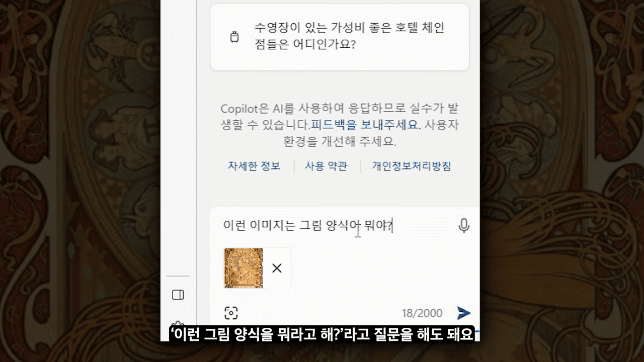Open the screenshot capture icon below the image

point(231,313)
